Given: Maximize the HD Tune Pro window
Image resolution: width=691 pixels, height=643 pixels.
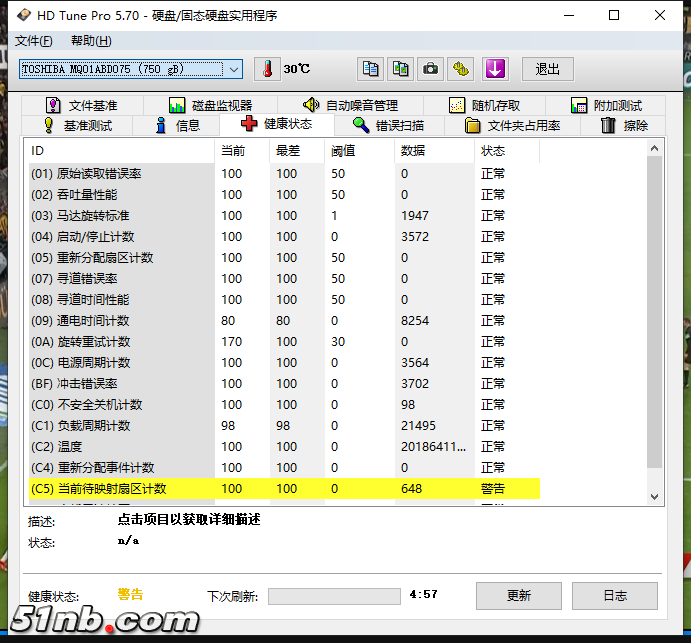Looking at the screenshot, I should 614,15.
